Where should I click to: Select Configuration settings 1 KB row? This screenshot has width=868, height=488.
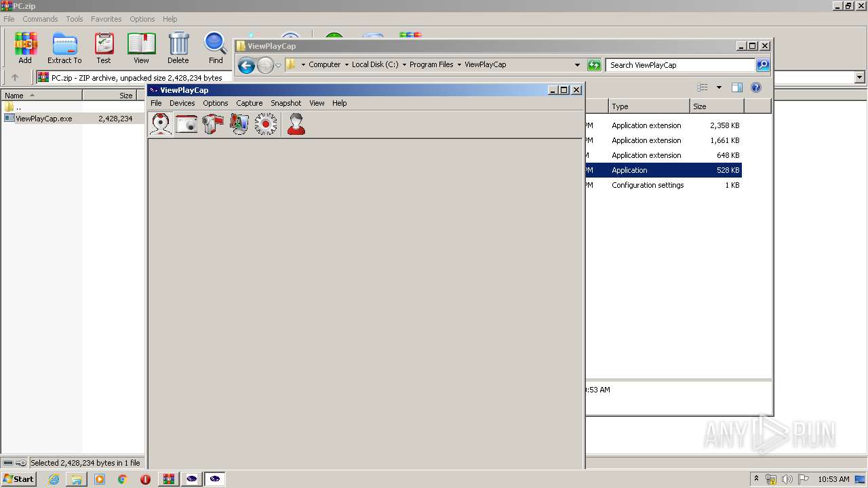tap(664, 185)
